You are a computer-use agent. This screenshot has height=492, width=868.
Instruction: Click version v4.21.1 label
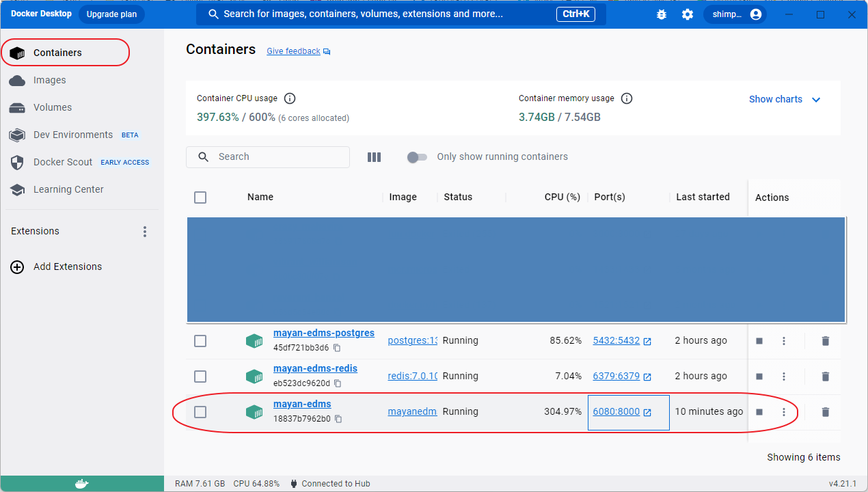pyautogui.click(x=843, y=484)
